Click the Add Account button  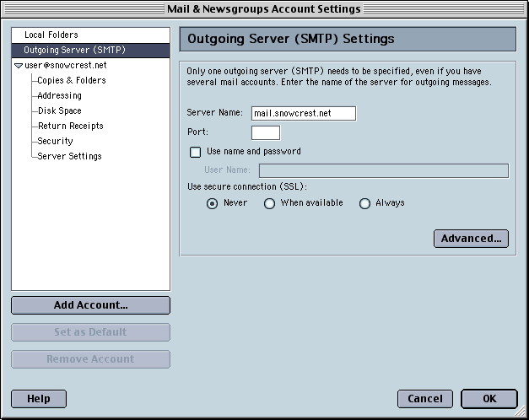[x=90, y=305]
